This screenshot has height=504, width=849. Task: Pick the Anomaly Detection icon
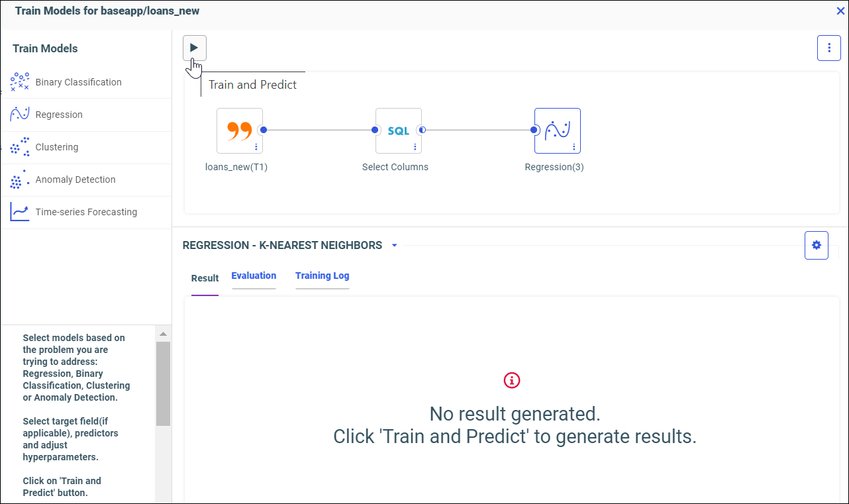[20, 179]
